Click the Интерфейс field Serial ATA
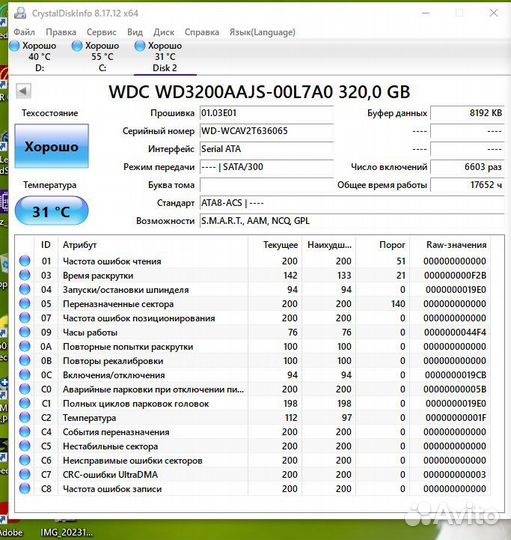Screen dimensions: 511x540 pos(266,149)
